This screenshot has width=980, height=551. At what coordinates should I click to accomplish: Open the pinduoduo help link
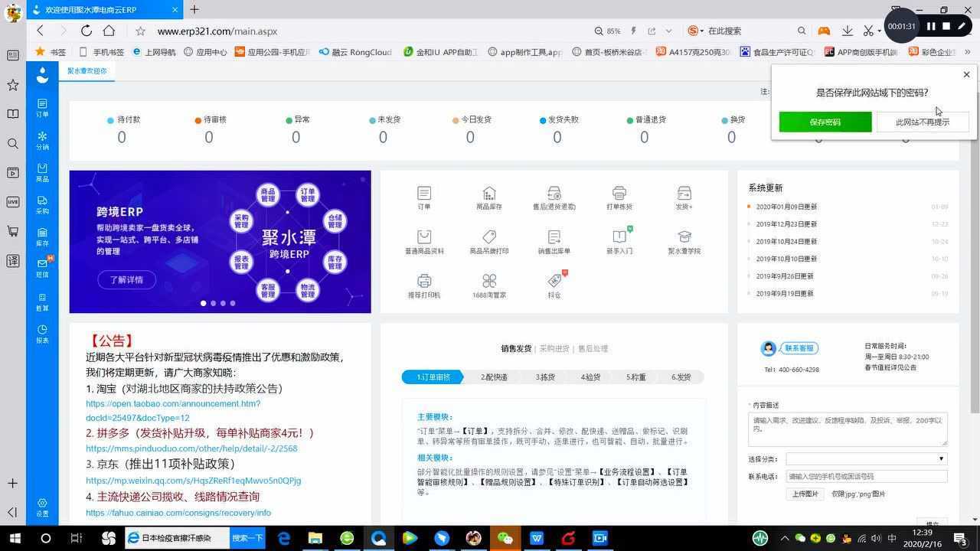tap(191, 448)
